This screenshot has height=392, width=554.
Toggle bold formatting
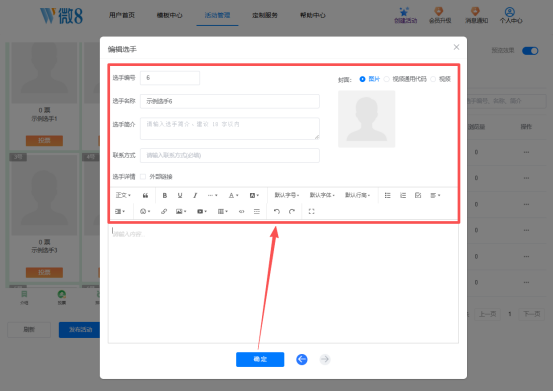click(165, 195)
